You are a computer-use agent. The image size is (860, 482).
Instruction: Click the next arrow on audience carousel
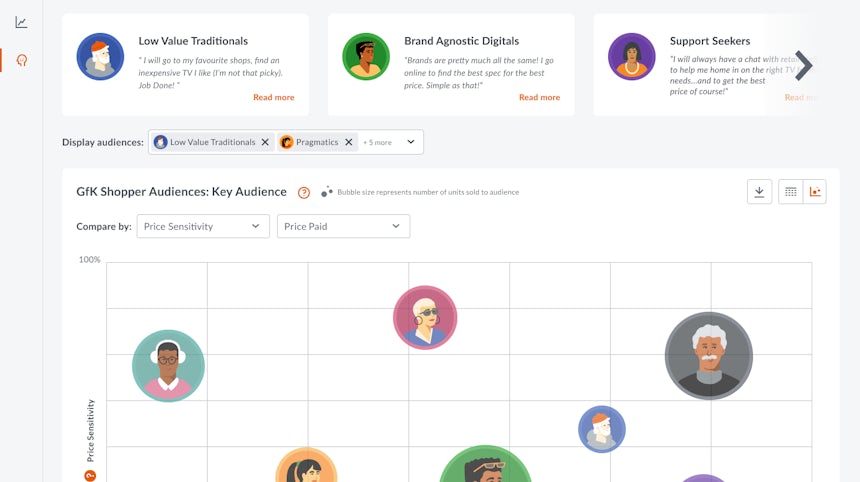[802, 66]
